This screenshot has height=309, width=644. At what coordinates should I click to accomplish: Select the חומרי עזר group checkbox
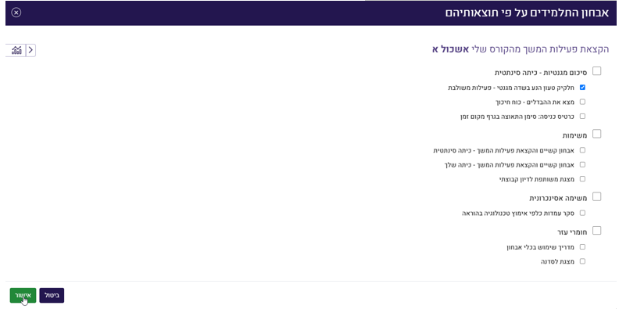tap(597, 231)
